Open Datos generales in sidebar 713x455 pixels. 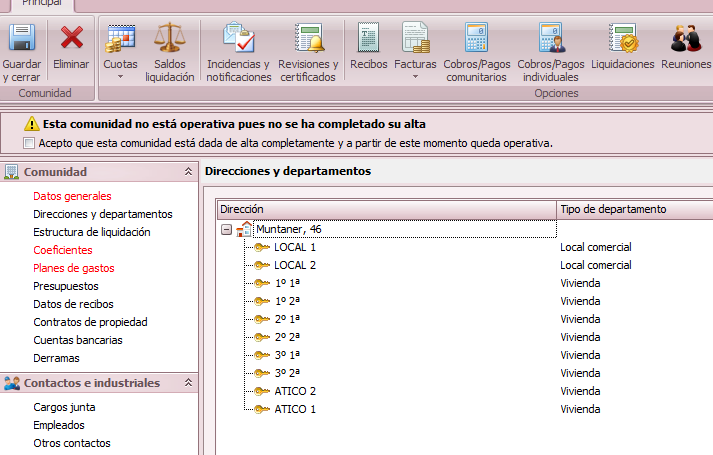[72, 196]
